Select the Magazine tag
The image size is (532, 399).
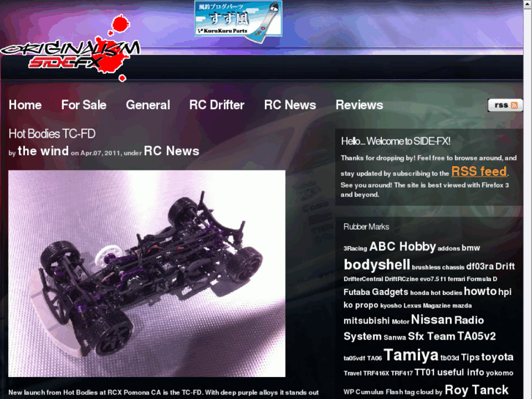click(x=437, y=305)
